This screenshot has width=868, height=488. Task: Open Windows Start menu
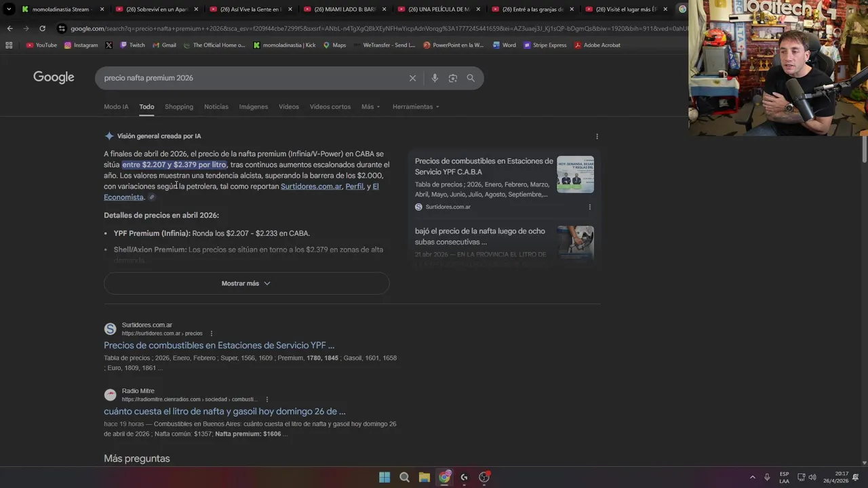[384, 477]
